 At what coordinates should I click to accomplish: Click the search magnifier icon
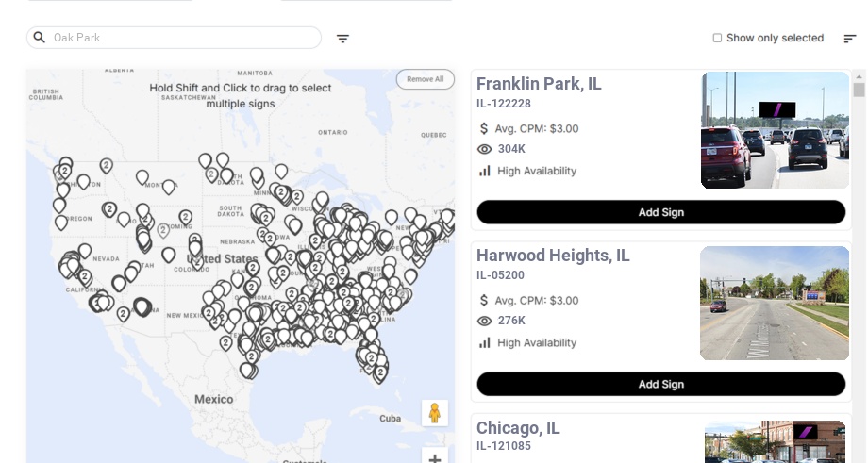[x=40, y=38]
